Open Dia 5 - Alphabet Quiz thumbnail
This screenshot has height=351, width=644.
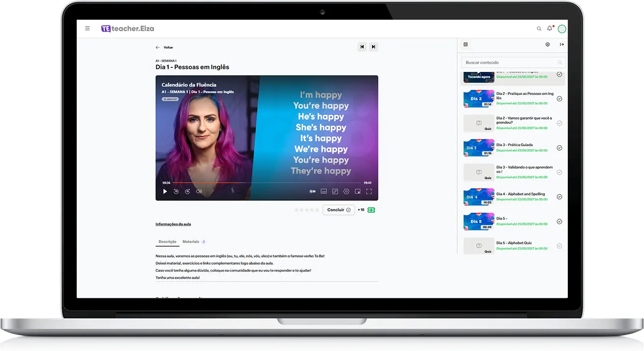coord(479,246)
